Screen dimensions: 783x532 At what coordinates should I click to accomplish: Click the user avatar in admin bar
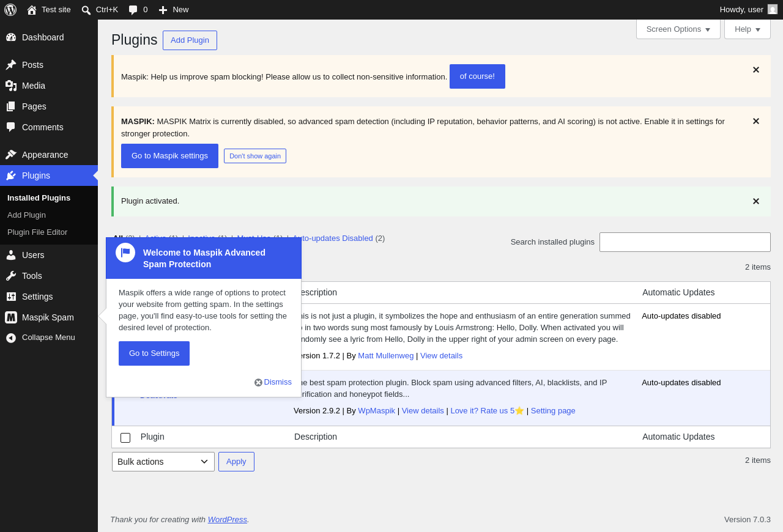(x=773, y=9)
